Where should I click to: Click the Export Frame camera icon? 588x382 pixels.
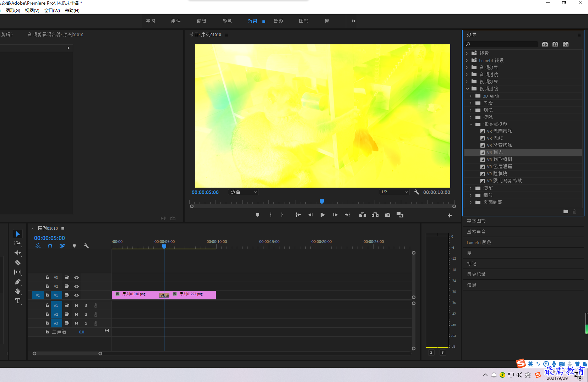388,215
